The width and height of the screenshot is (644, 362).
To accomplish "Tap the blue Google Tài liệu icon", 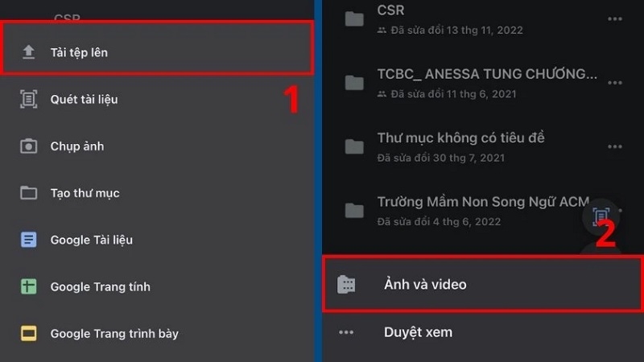I will [28, 240].
